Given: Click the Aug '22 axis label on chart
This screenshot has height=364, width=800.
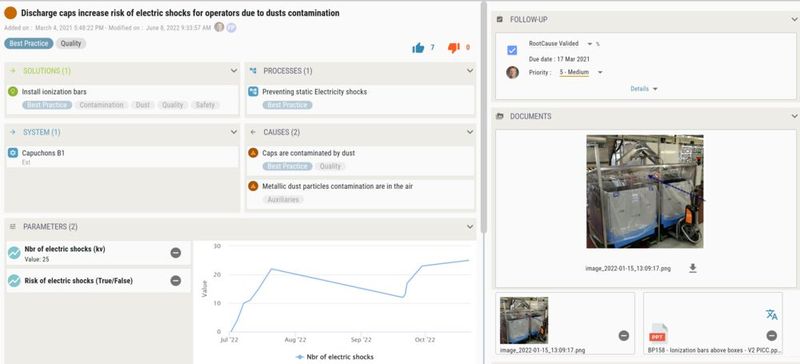Looking at the screenshot, I should (295, 339).
